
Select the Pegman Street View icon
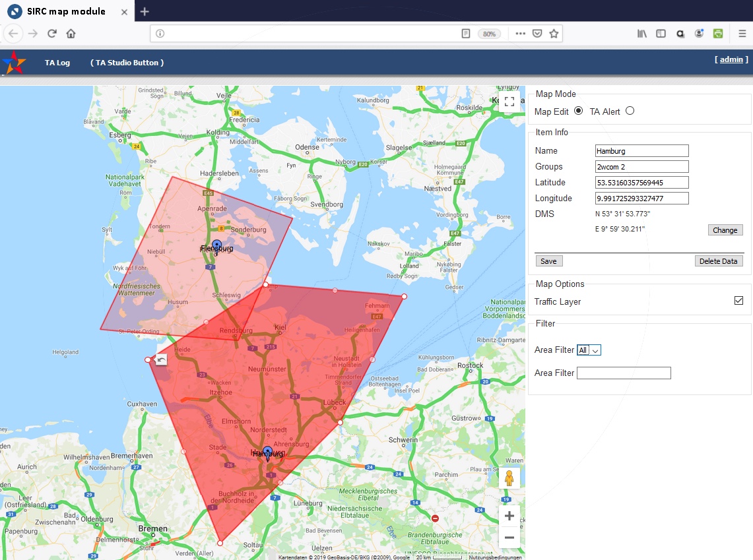pyautogui.click(x=509, y=476)
